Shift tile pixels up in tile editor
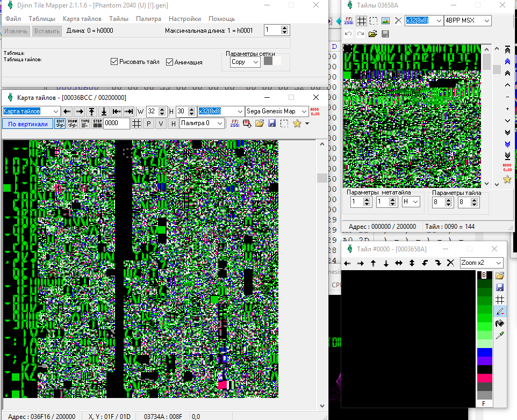The width and height of the screenshot is (517, 420). 374,263
